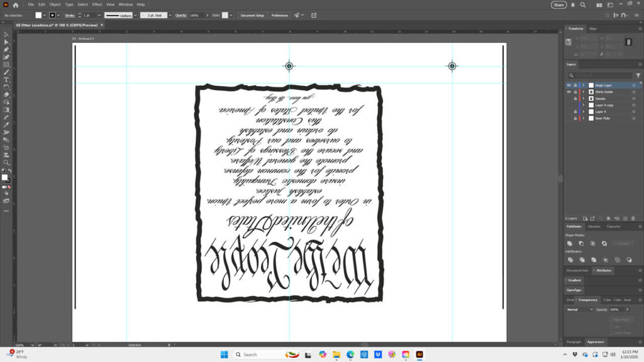The height and width of the screenshot is (362, 644).
Task: Click target circle for Layer 4 copy
Action: click(634, 105)
